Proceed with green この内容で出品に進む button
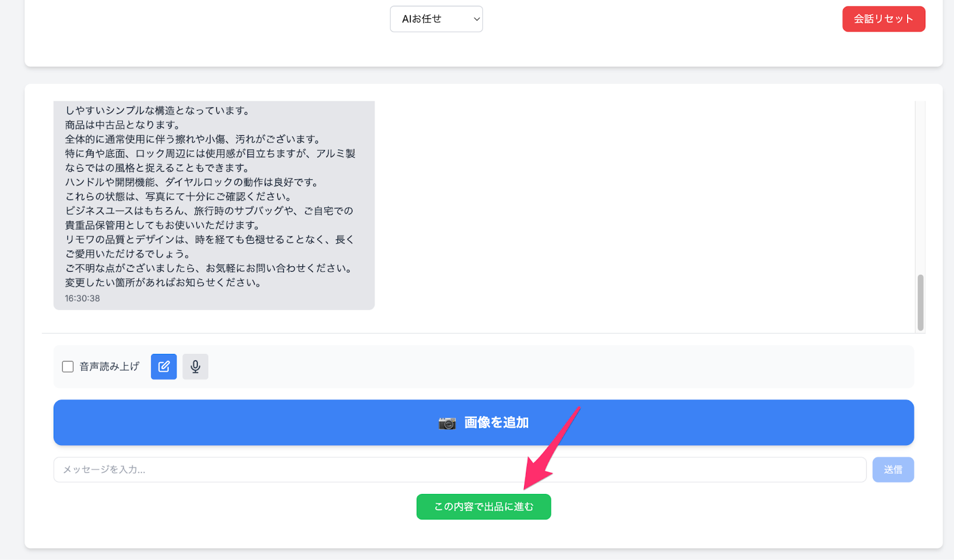This screenshot has height=560, width=954. tap(484, 506)
